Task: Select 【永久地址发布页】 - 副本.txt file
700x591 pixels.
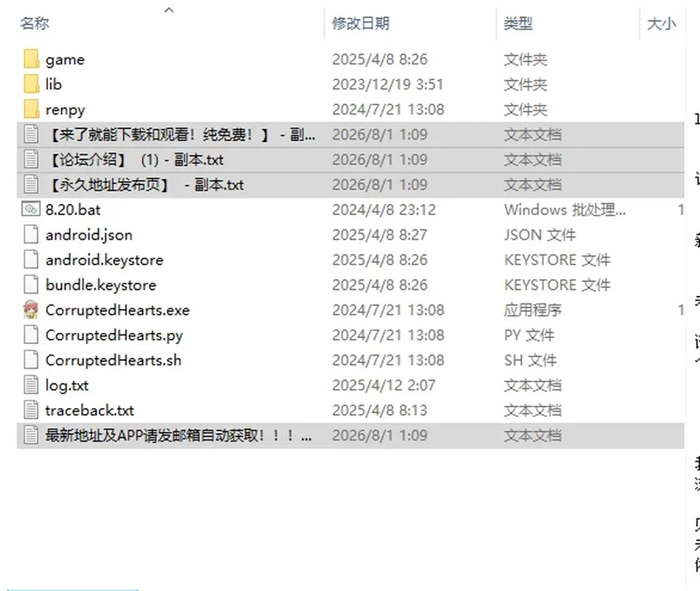Action: pyautogui.click(x=351, y=184)
